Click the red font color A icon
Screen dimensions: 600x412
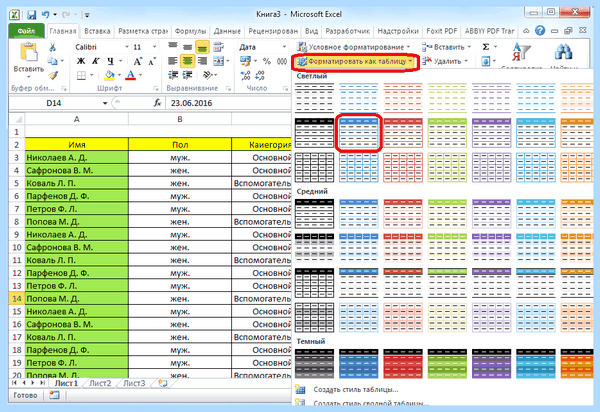pos(130,75)
